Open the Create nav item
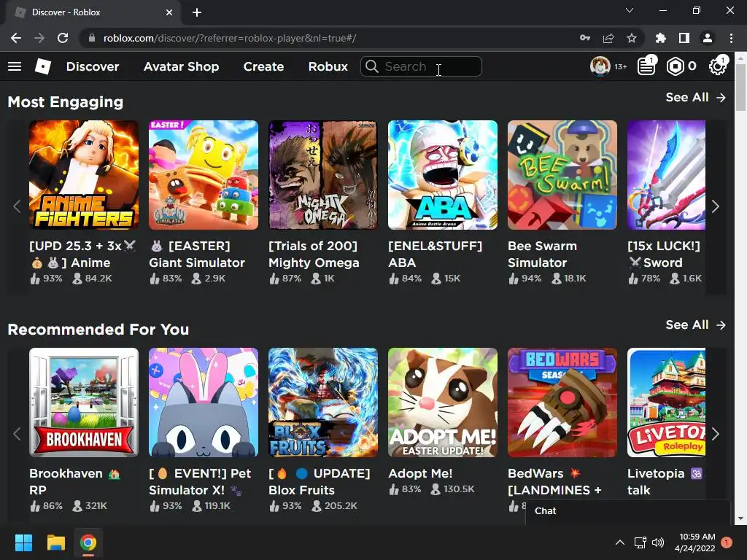The width and height of the screenshot is (747, 560). (x=263, y=66)
